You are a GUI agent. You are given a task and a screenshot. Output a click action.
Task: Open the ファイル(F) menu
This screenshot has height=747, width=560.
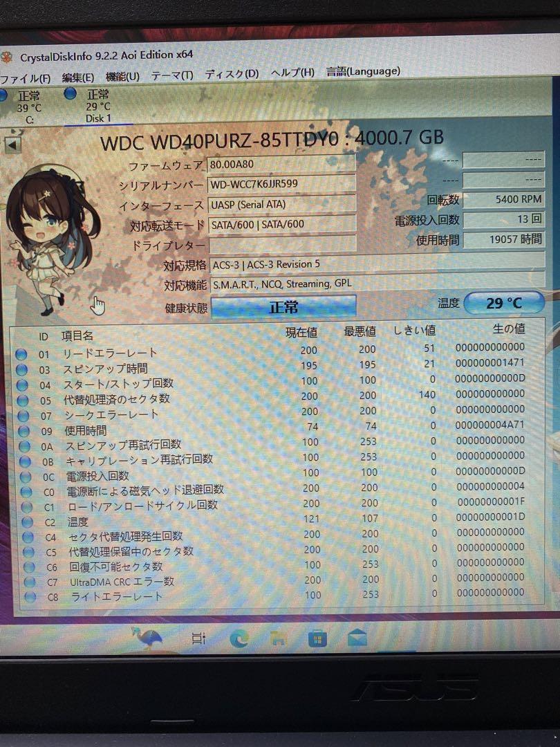(x=25, y=79)
